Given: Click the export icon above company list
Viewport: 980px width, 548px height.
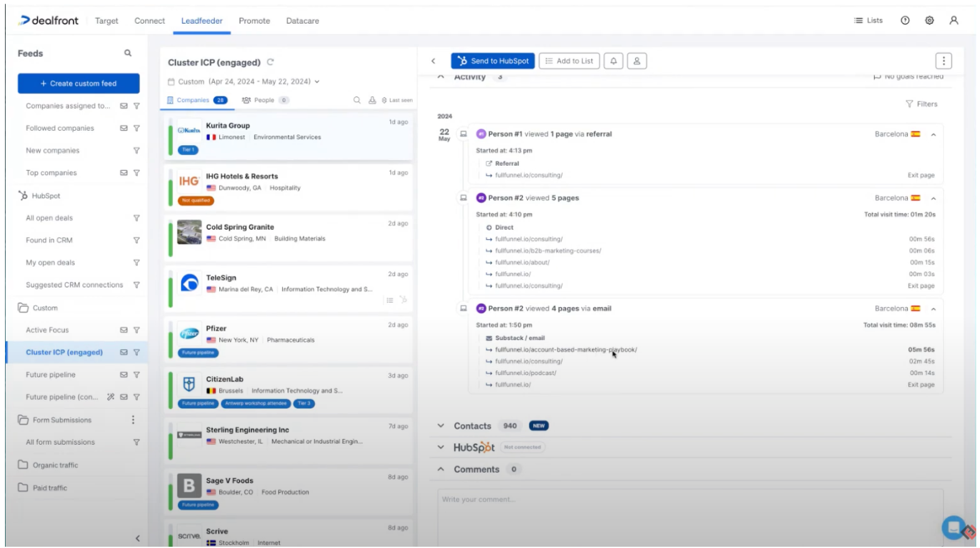Looking at the screenshot, I should (372, 100).
